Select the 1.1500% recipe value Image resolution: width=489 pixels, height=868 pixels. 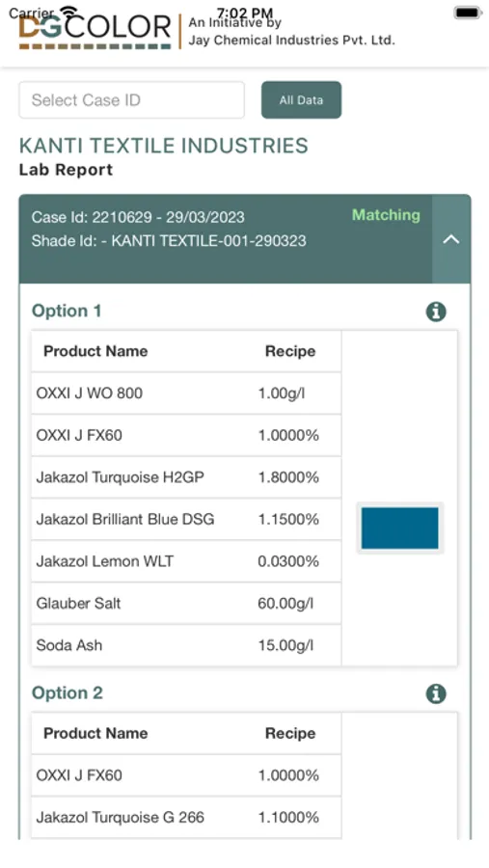288,519
